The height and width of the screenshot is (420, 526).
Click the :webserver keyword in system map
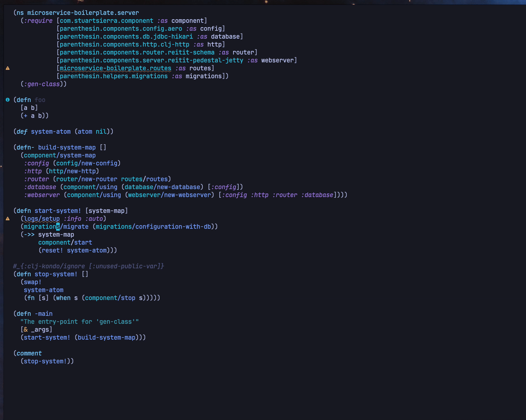click(x=42, y=195)
